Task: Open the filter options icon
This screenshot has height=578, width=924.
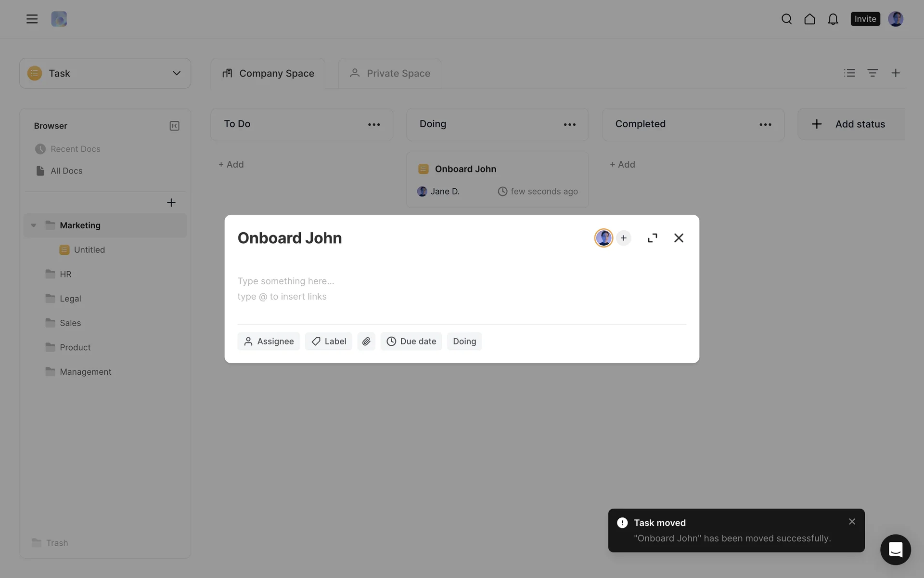Action: coord(873,73)
